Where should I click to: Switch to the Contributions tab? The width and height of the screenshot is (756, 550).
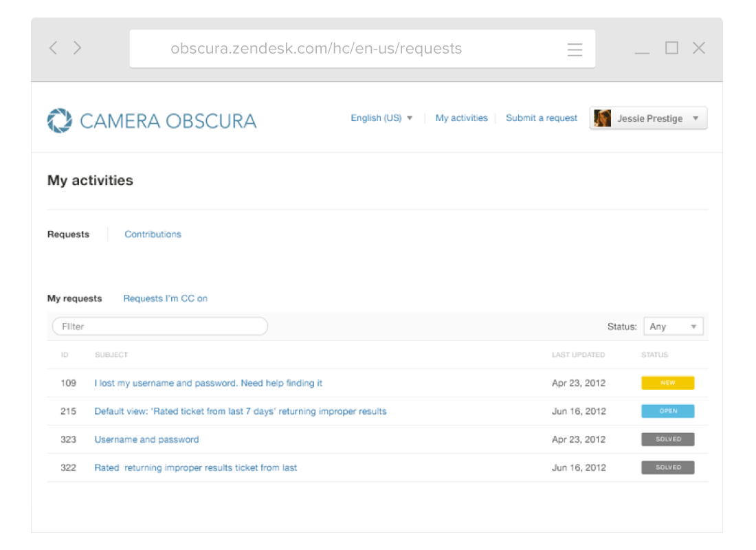pos(153,234)
